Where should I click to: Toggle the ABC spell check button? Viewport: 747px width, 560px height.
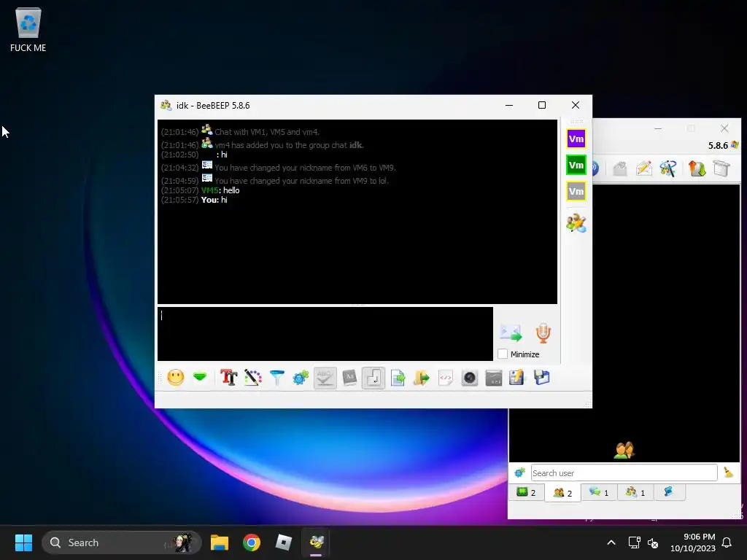pyautogui.click(x=325, y=378)
